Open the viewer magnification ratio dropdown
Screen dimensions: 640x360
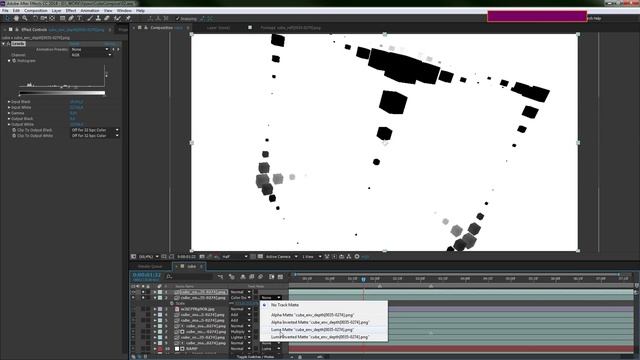point(149,257)
